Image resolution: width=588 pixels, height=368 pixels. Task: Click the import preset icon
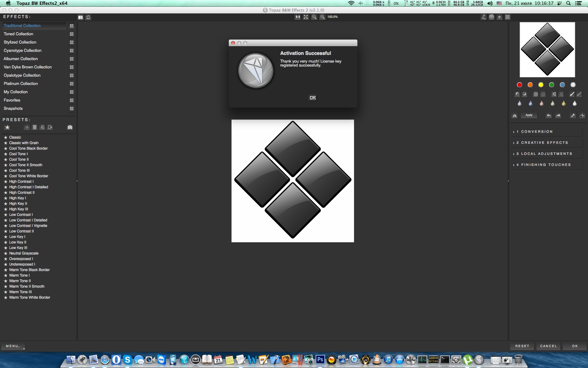click(42, 127)
